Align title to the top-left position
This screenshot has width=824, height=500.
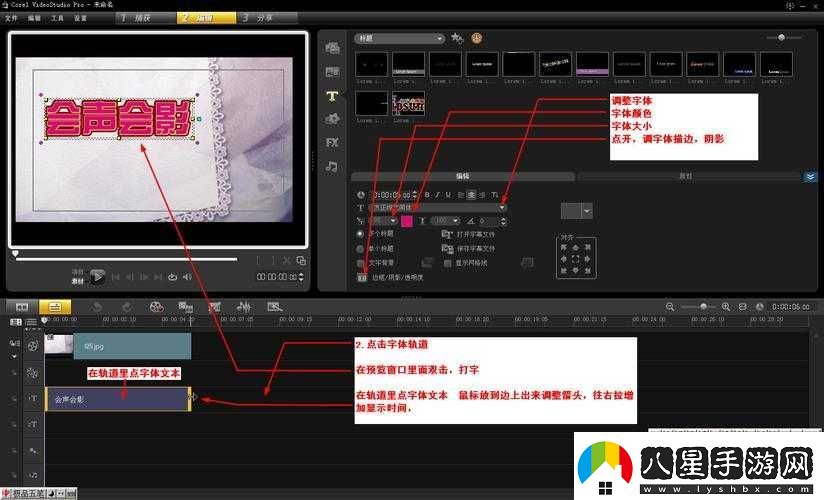564,247
